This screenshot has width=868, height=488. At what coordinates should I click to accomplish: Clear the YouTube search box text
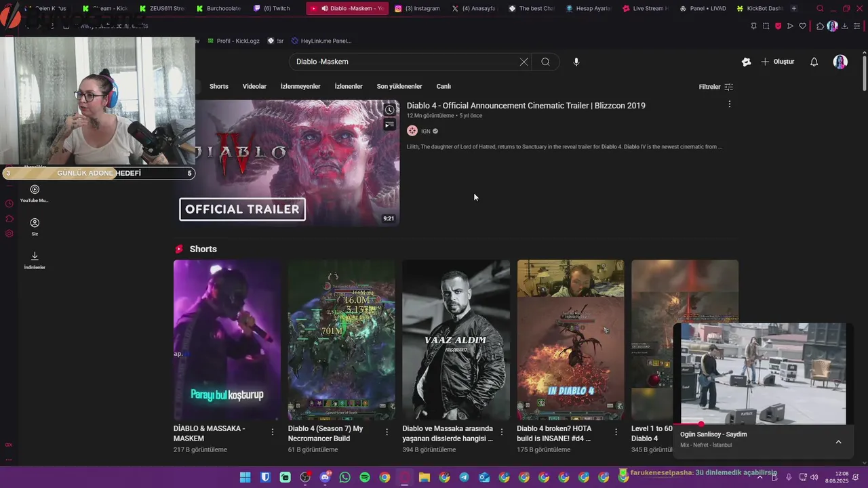coord(524,62)
